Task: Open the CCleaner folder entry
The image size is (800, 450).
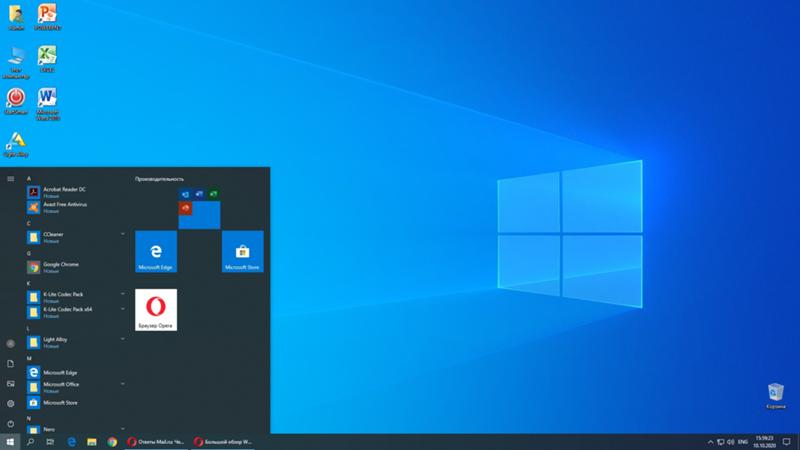Action: pos(76,237)
